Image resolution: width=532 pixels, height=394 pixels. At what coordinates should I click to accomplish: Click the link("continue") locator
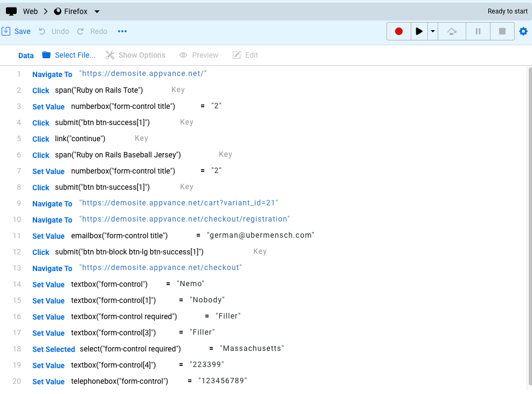tap(80, 139)
